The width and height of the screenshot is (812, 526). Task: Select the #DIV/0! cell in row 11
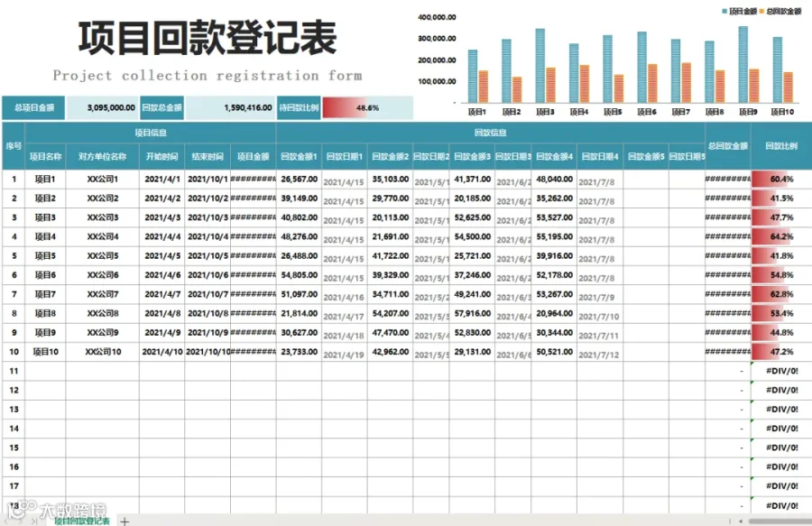coord(781,371)
